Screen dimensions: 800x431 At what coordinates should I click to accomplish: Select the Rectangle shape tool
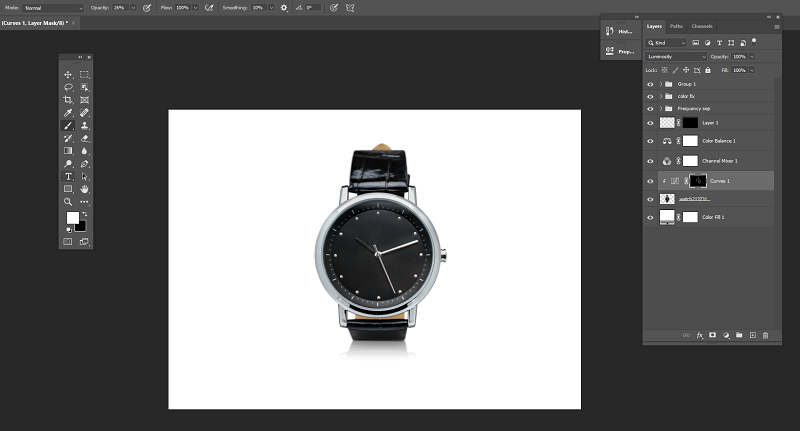pos(68,189)
